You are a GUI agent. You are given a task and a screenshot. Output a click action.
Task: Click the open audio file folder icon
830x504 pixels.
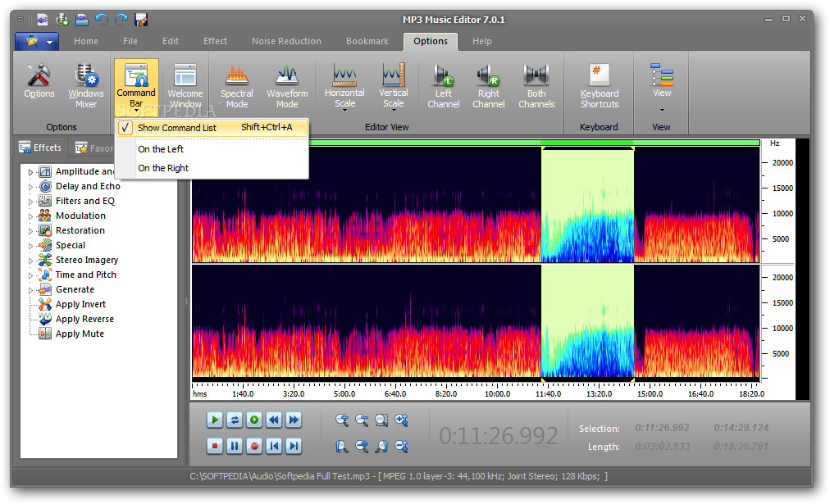click(82, 20)
